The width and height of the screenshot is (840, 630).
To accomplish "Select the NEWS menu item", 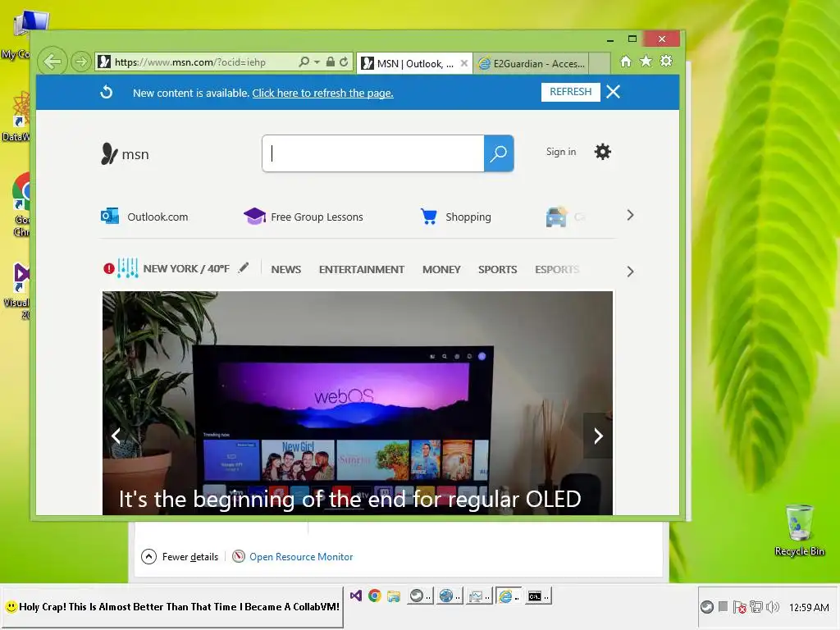I will [x=286, y=269].
